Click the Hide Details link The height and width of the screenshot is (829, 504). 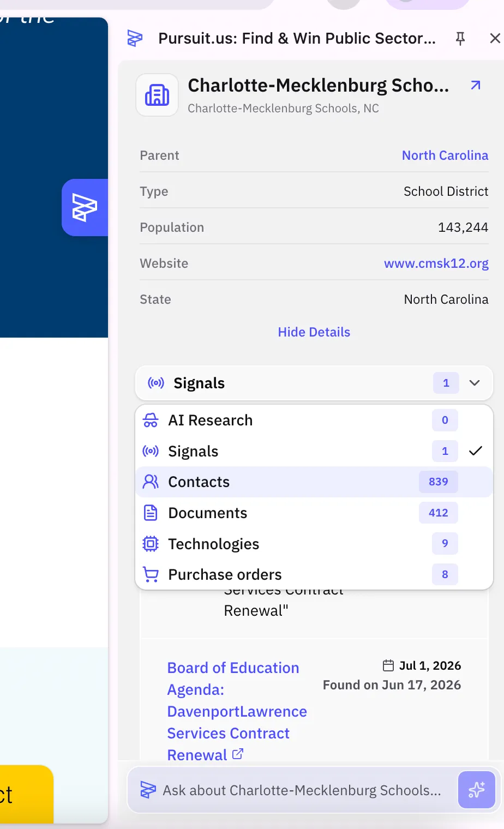(x=314, y=332)
